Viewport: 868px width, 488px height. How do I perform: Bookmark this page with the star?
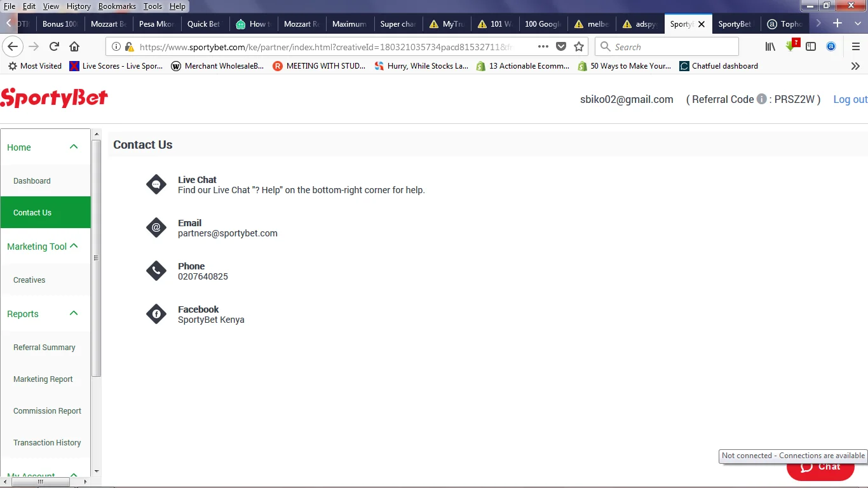point(579,46)
